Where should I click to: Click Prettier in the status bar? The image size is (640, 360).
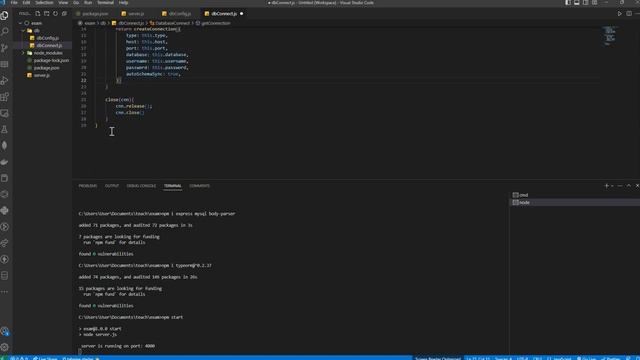pyautogui.click(x=611, y=358)
